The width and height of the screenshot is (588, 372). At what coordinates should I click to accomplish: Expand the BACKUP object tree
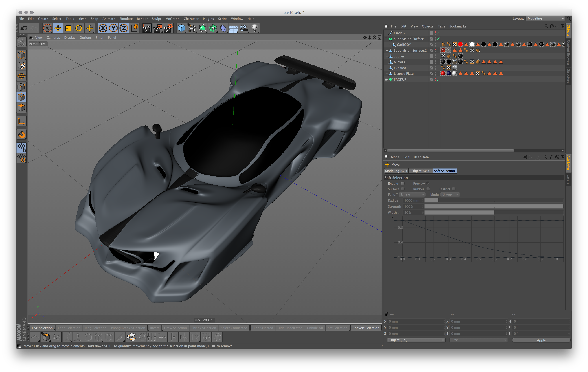[386, 79]
